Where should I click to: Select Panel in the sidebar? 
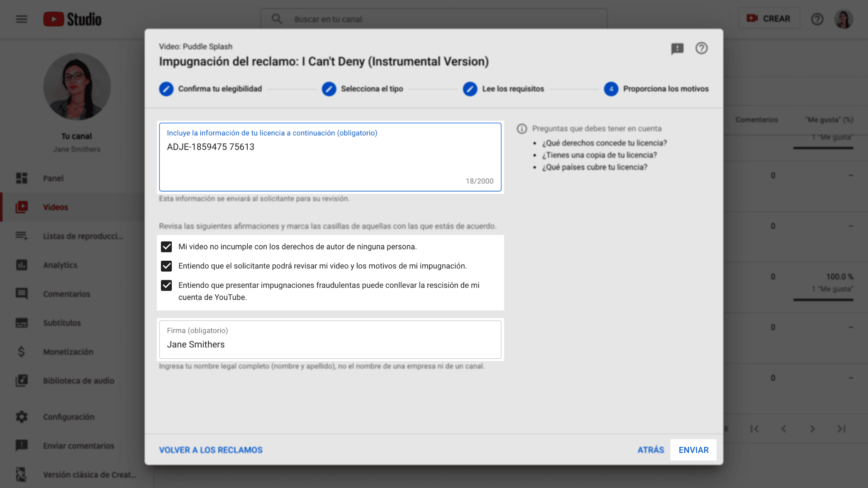(x=53, y=178)
